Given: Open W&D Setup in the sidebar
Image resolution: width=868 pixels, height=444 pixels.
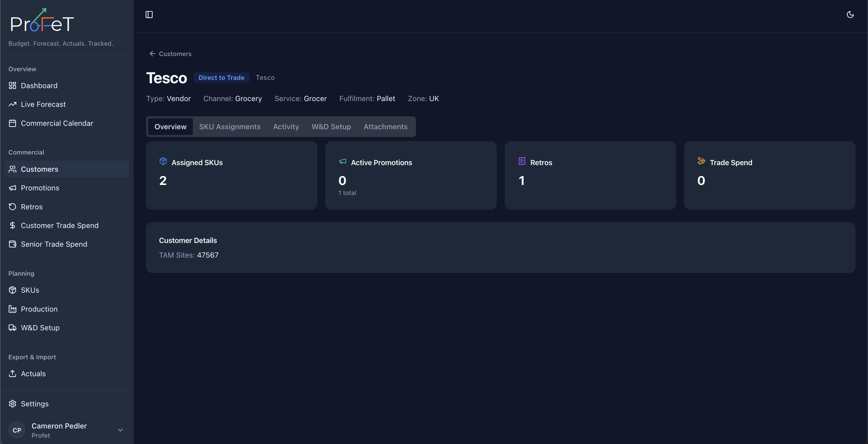Looking at the screenshot, I should coord(67,328).
